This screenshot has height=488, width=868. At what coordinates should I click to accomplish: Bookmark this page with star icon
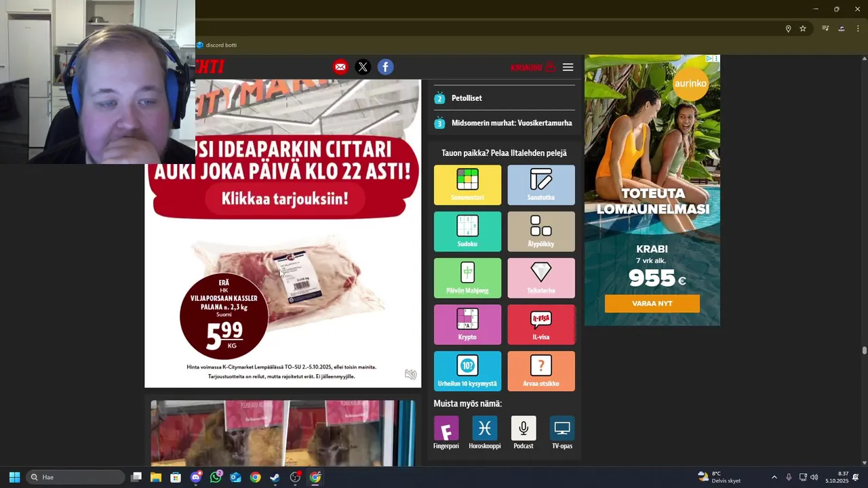pyautogui.click(x=803, y=28)
